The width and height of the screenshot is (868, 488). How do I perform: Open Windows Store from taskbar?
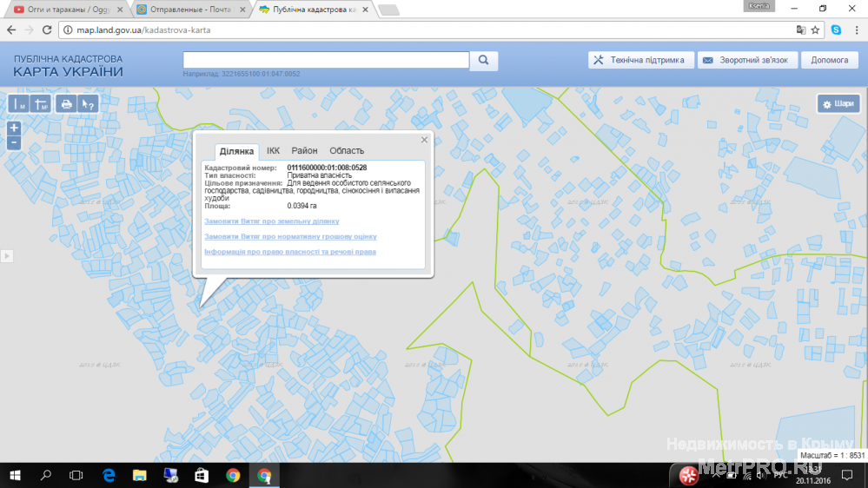tap(202, 475)
